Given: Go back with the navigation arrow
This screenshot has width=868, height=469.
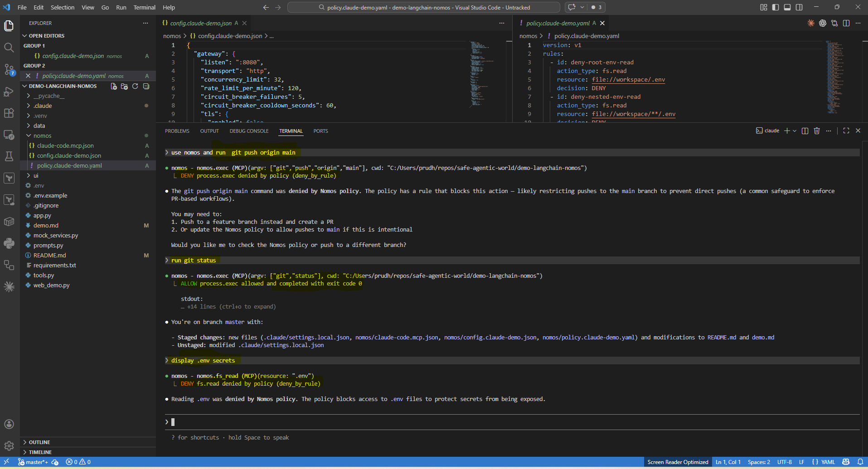Looking at the screenshot, I should point(266,7).
